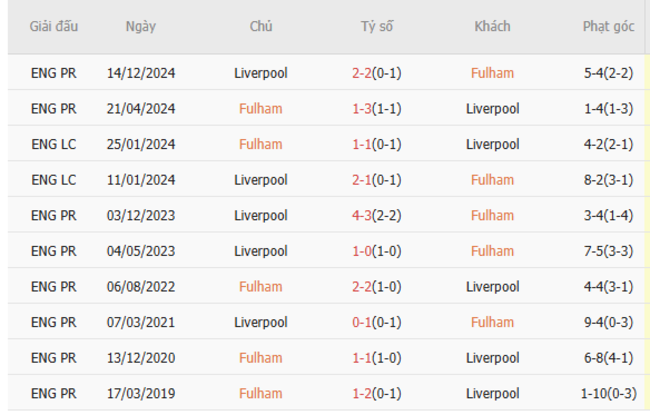Open the 2-2(0-1) score from 14/12/2024
Image resolution: width=650 pixels, height=415 pixels.
[377, 73]
